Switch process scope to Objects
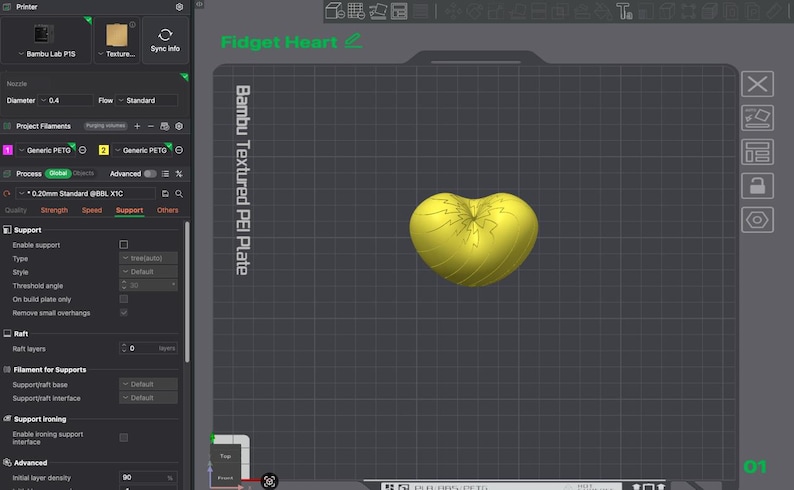Screen dimensions: 794x490 83,173
